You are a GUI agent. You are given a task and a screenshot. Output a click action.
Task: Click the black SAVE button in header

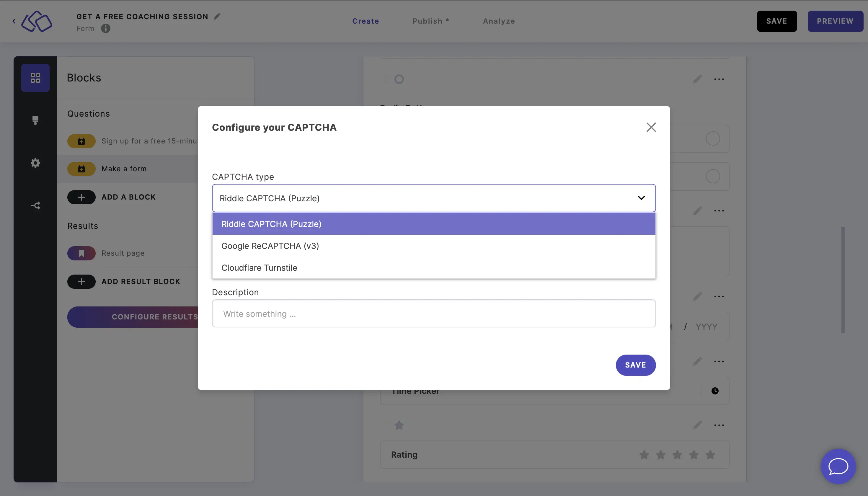click(x=776, y=21)
